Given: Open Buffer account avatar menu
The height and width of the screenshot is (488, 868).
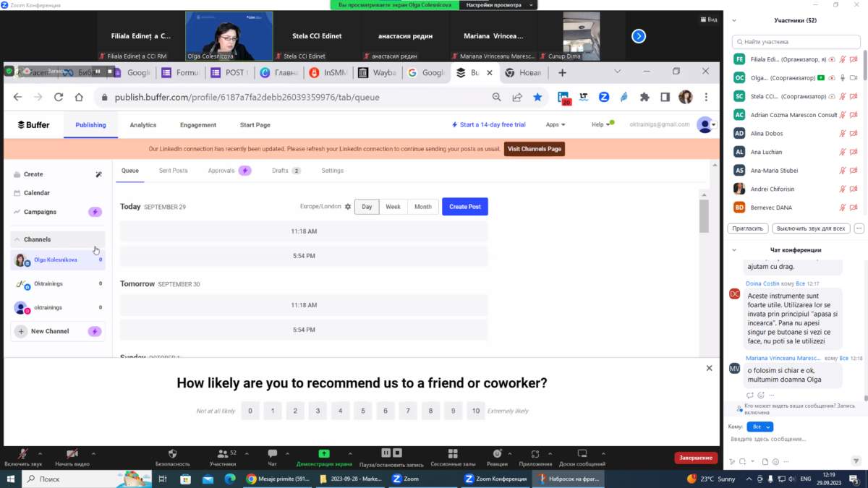Looking at the screenshot, I should tap(706, 125).
